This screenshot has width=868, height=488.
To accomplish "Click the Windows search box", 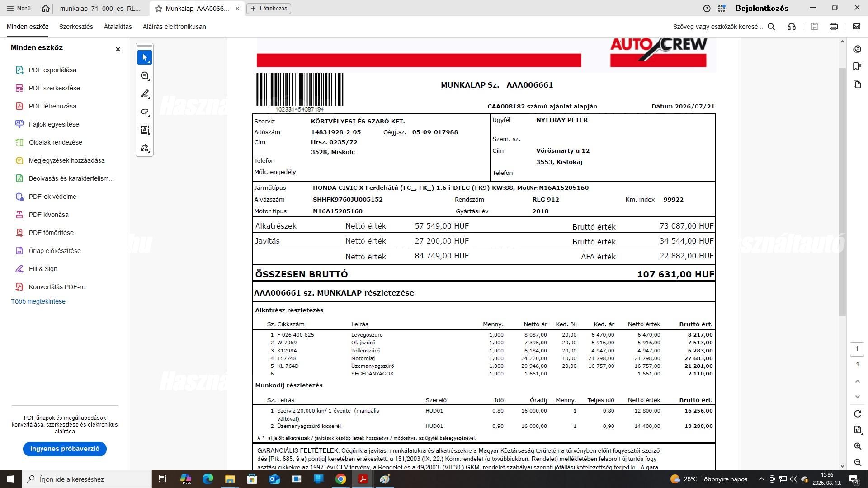I will 87,479.
